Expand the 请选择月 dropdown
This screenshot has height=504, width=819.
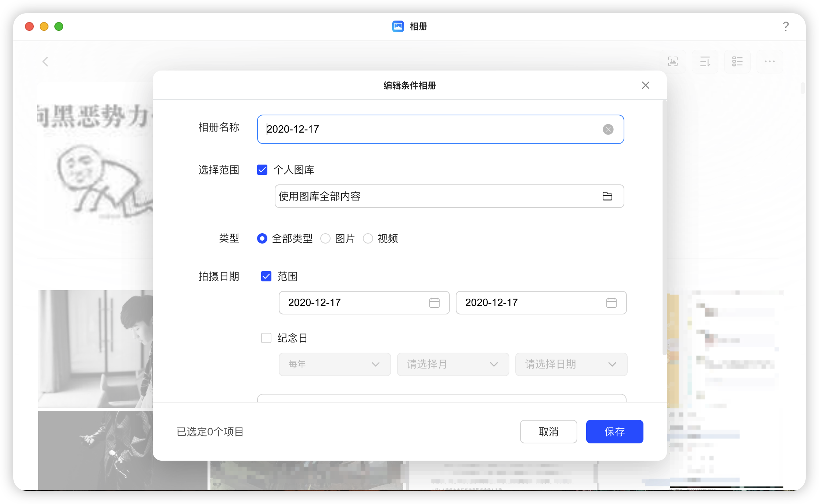coord(453,364)
